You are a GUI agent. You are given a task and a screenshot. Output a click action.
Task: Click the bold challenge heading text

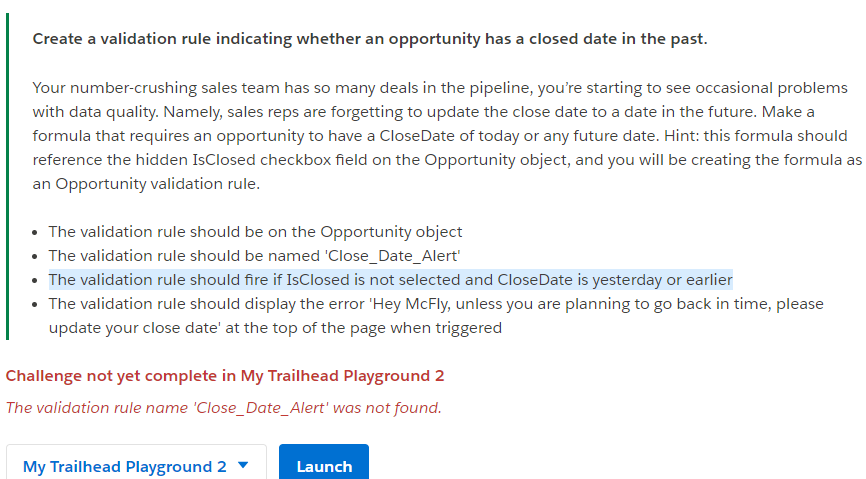(369, 39)
